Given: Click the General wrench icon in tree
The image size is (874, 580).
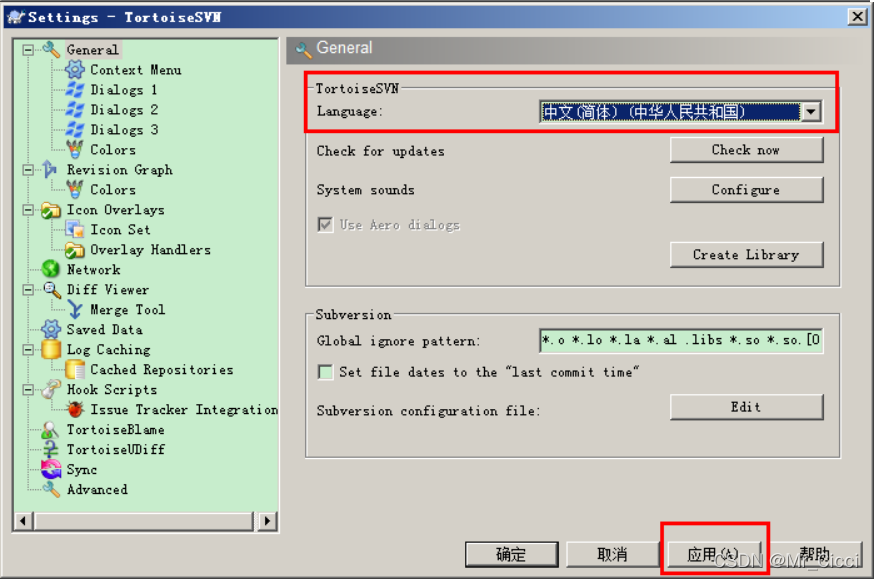Looking at the screenshot, I should (51, 50).
